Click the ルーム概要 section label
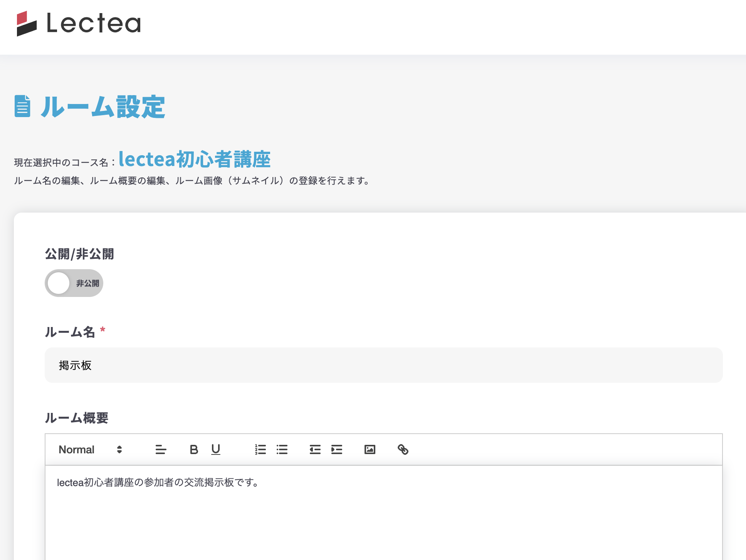 77,418
